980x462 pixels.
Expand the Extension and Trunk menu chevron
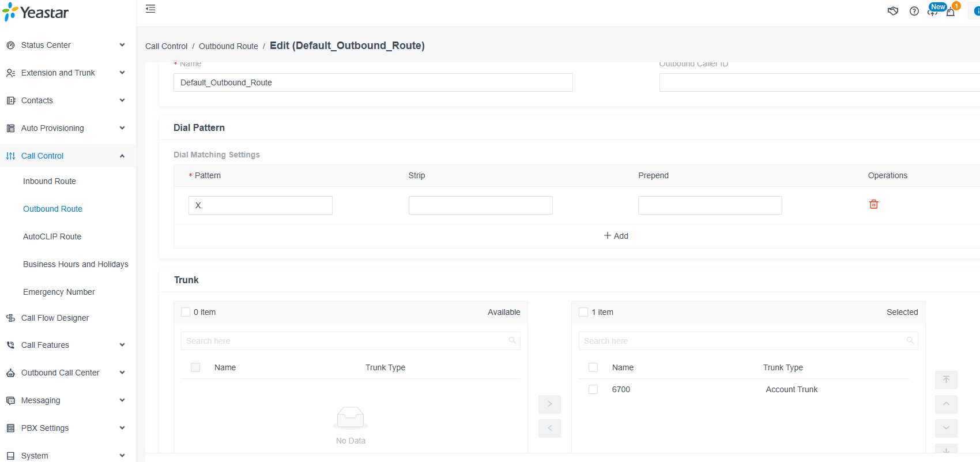pos(122,73)
